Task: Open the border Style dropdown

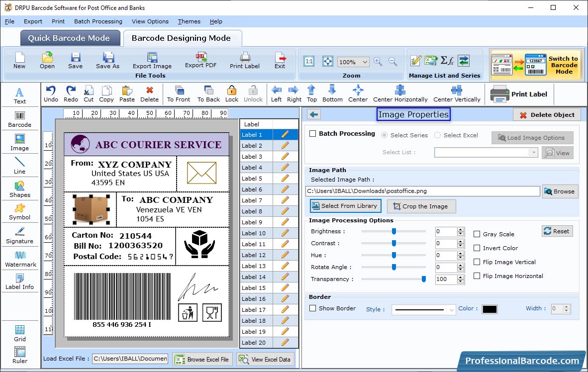Action: coord(452,310)
